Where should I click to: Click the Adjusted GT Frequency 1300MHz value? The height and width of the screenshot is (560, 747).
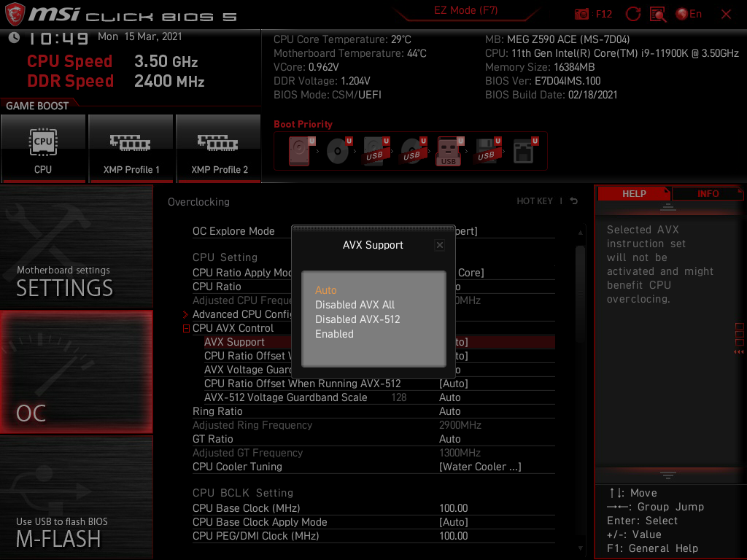pyautogui.click(x=460, y=453)
